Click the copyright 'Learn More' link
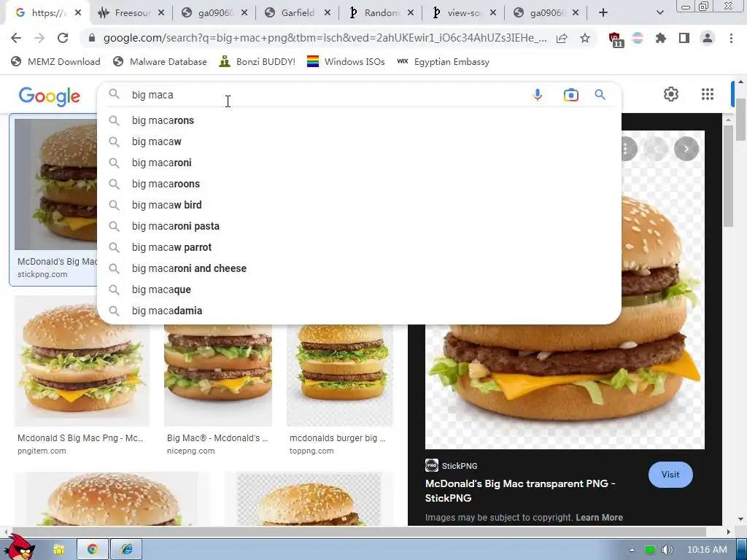The image size is (747, 560). pyautogui.click(x=599, y=517)
